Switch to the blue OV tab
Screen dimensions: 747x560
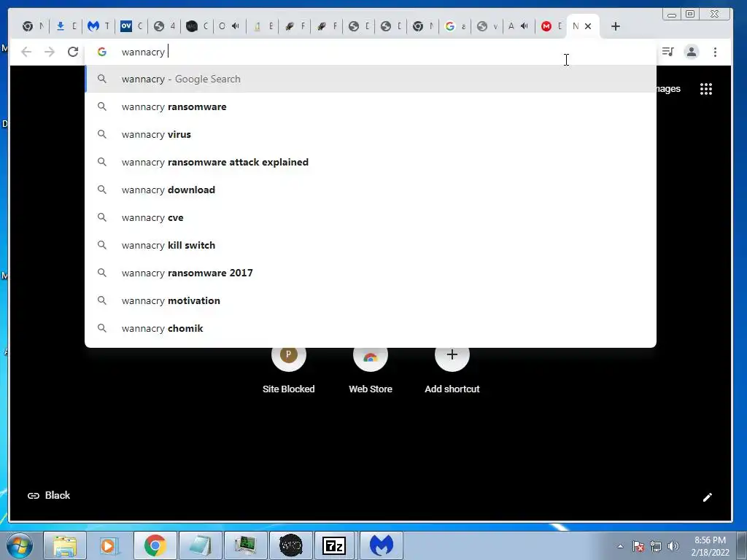click(131, 26)
